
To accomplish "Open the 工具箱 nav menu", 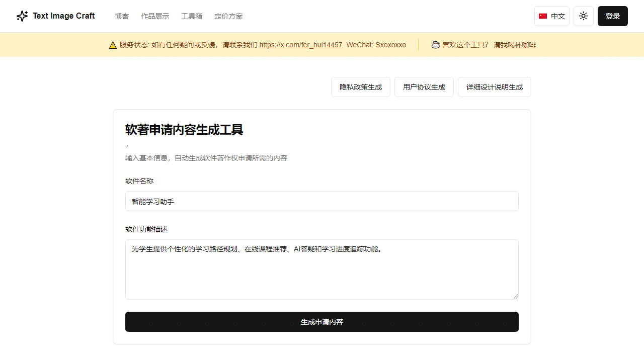I will (x=192, y=16).
